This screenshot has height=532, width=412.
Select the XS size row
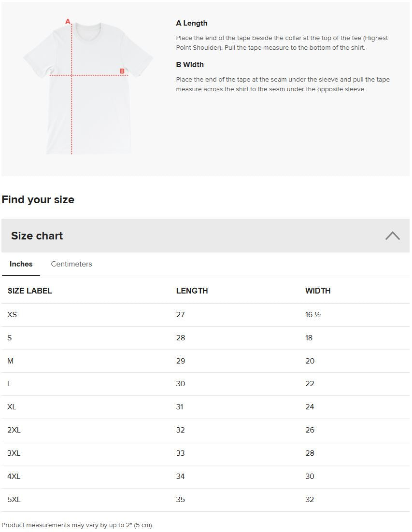[x=205, y=315]
